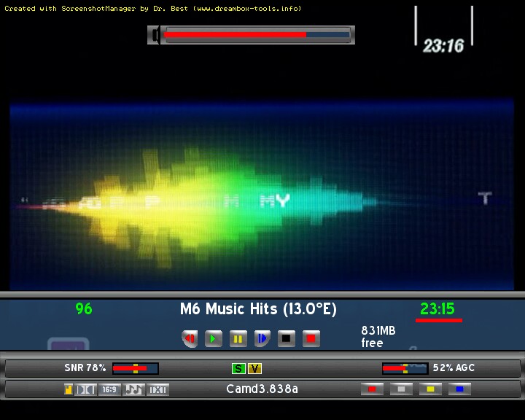
Task: Click the 52% AGC label
Action: tap(454, 367)
